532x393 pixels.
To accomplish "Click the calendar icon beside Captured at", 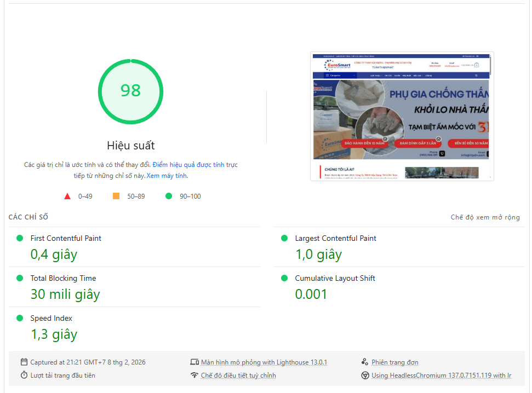I will coord(24,362).
